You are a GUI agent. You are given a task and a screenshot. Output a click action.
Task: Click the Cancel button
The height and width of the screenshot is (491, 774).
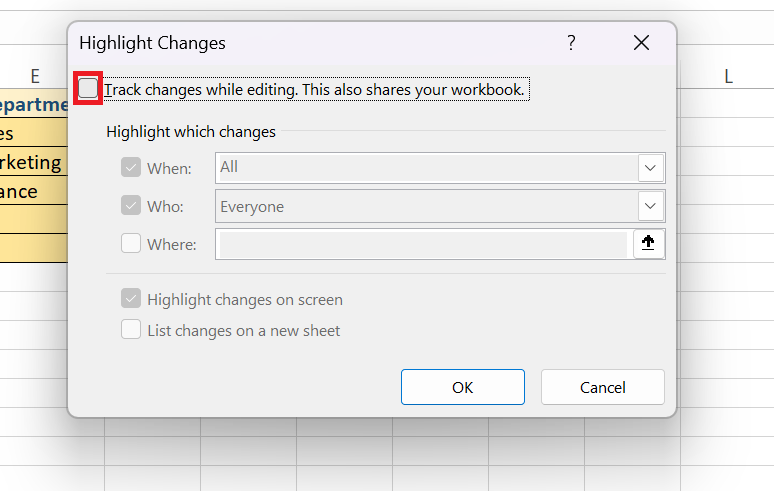point(603,387)
